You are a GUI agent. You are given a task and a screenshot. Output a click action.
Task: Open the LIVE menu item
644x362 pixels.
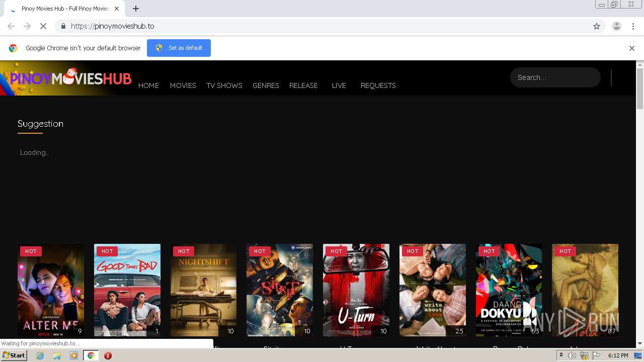pyautogui.click(x=339, y=85)
